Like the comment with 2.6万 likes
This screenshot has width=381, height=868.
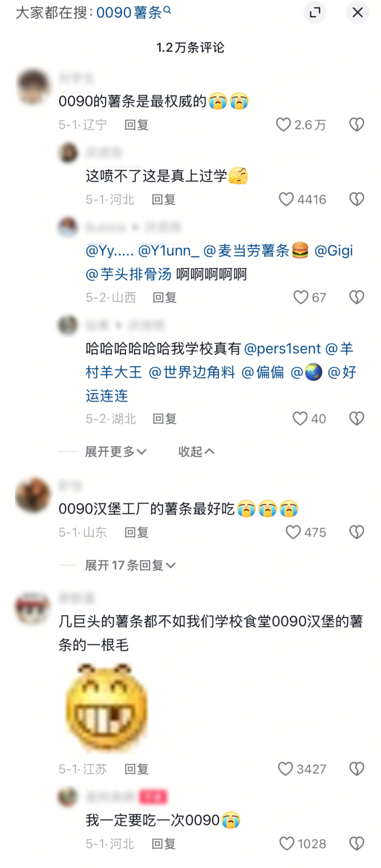283,125
